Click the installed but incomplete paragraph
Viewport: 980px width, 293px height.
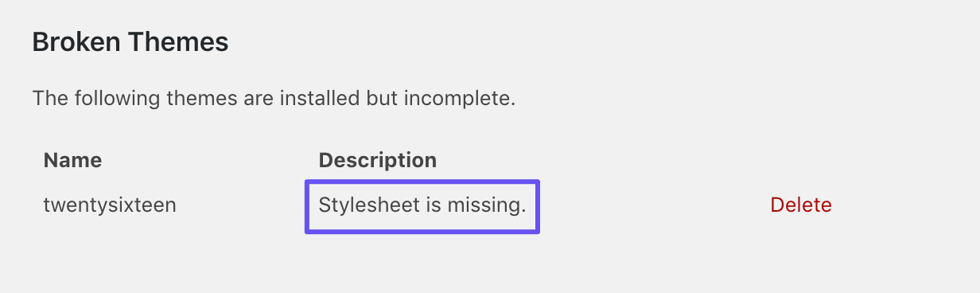pos(274,100)
